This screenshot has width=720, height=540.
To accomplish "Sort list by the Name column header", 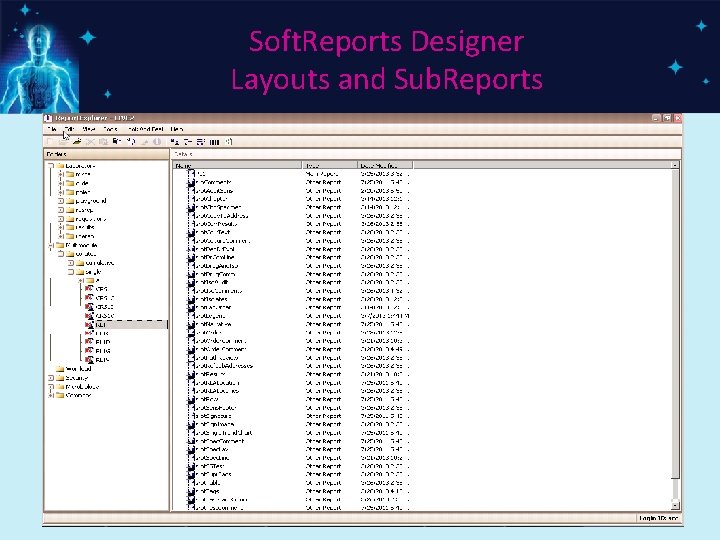I will (237, 165).
